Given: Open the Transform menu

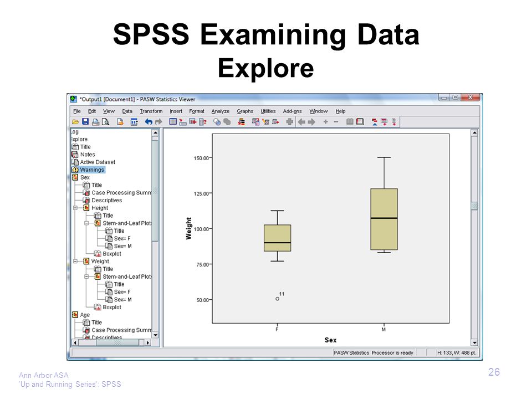Looking at the screenshot, I should click(151, 111).
